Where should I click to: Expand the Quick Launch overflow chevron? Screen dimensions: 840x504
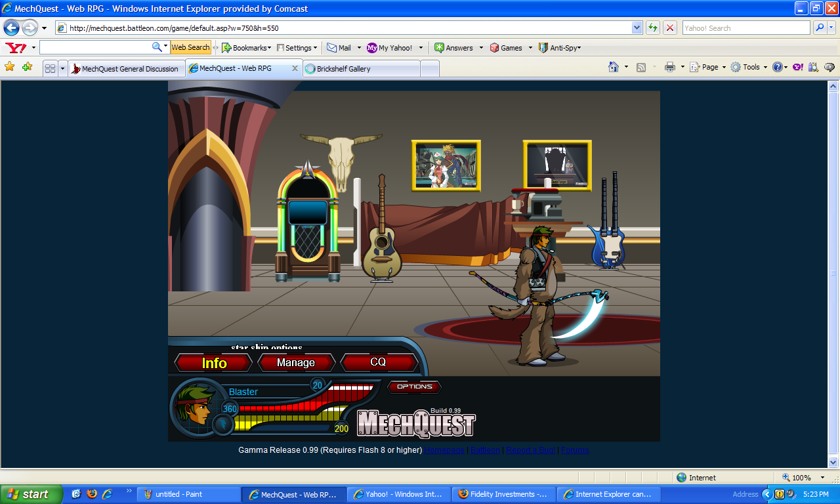[x=129, y=490]
